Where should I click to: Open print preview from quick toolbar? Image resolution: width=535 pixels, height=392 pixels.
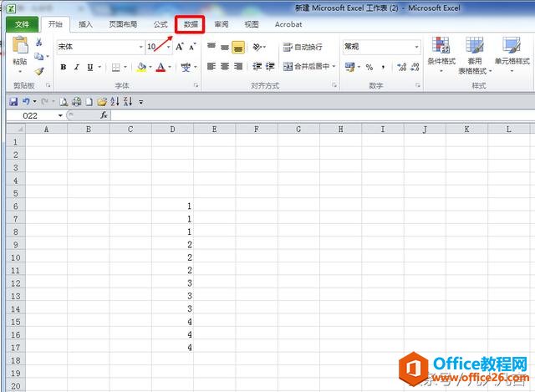coord(64,101)
